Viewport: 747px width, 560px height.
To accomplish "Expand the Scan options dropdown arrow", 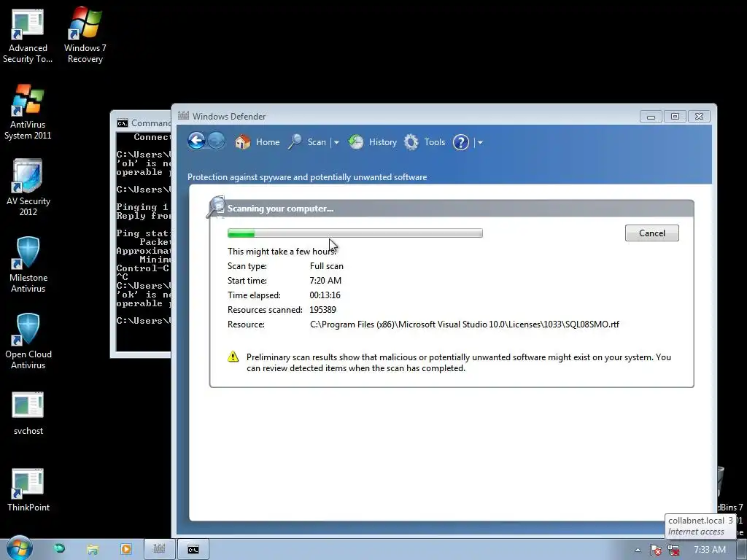I will 336,142.
